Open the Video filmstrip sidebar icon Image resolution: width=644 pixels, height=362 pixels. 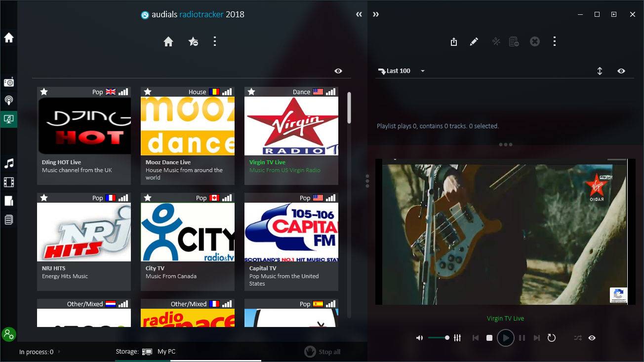coord(9,182)
